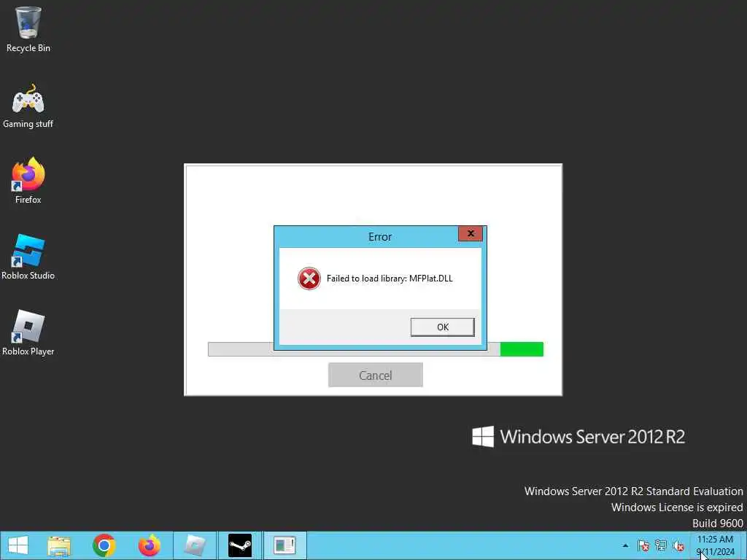
Task: Show hidden system tray icons
Action: 625,545
